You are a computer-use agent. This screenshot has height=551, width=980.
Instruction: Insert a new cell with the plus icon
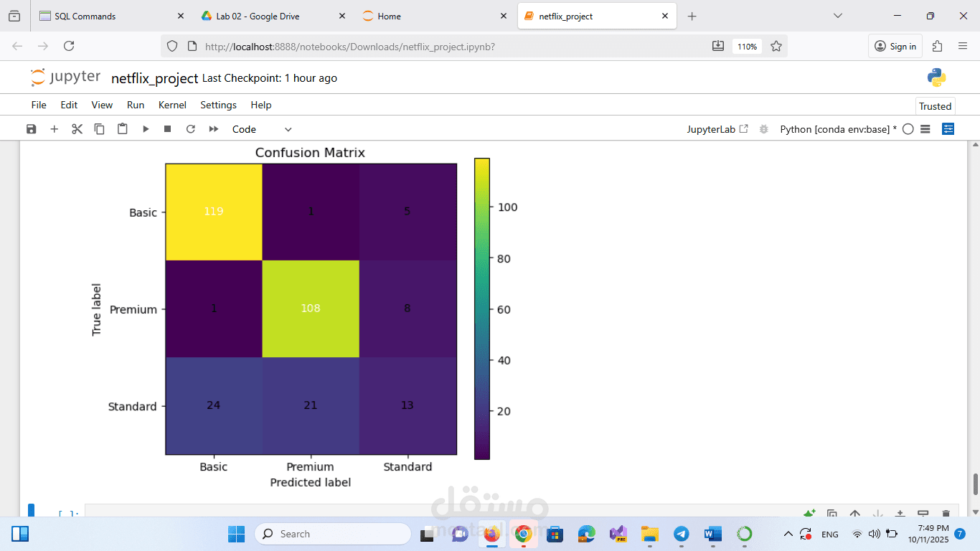[54, 129]
